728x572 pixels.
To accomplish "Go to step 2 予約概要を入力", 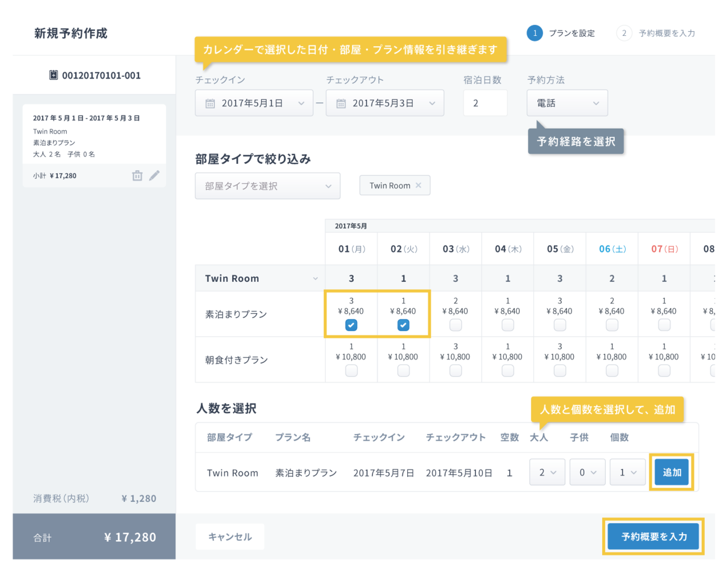I will click(656, 34).
